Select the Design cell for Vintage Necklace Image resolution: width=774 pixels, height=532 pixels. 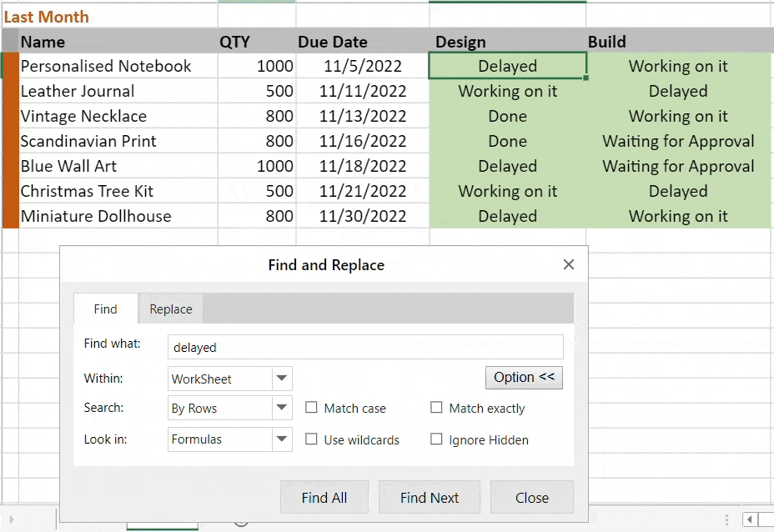click(507, 116)
